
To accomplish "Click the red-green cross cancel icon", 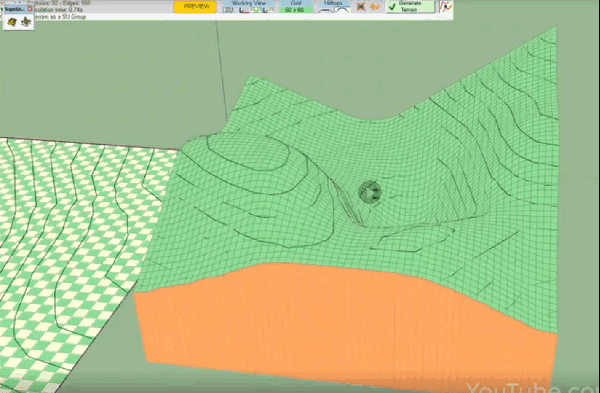I will (x=360, y=7).
